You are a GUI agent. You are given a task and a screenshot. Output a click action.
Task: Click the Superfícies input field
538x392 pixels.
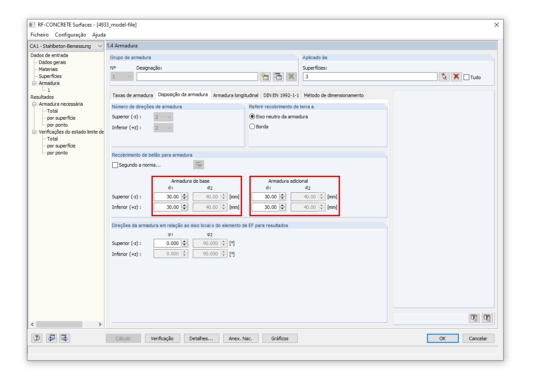click(370, 77)
